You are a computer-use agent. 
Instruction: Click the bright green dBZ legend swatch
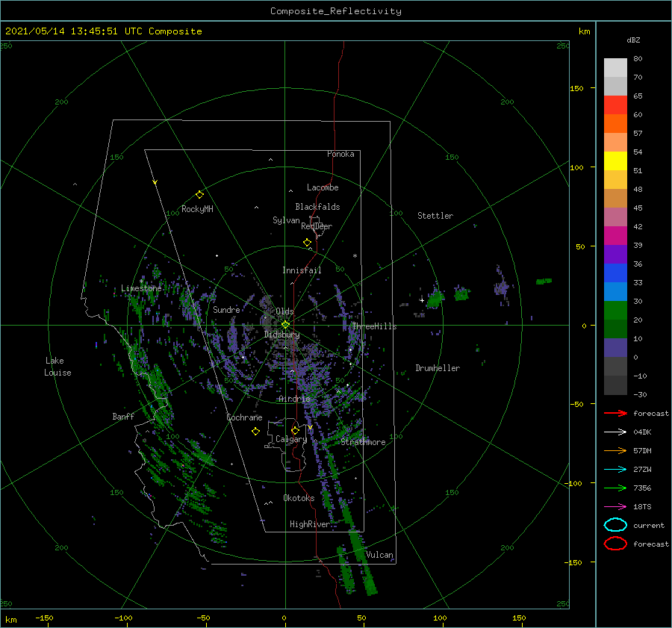click(615, 310)
